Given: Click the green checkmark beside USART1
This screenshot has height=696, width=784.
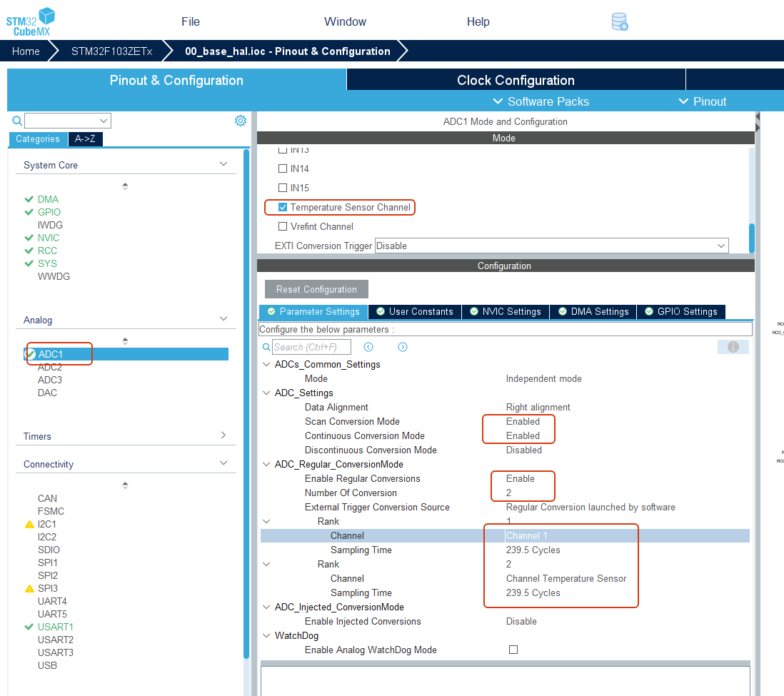Looking at the screenshot, I should coord(29,627).
